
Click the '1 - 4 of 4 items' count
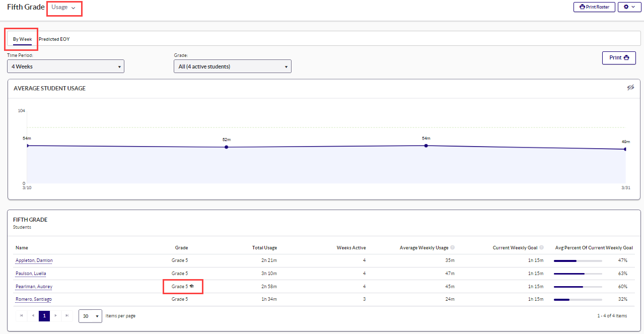point(612,316)
